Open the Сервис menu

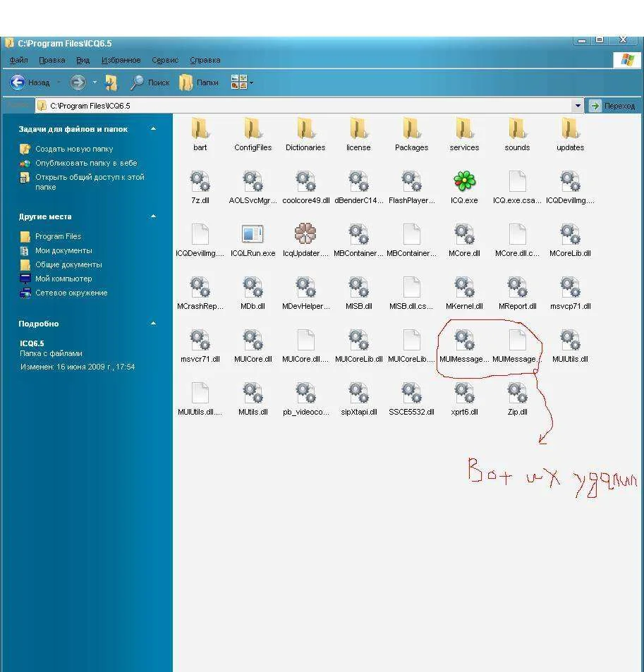[165, 60]
